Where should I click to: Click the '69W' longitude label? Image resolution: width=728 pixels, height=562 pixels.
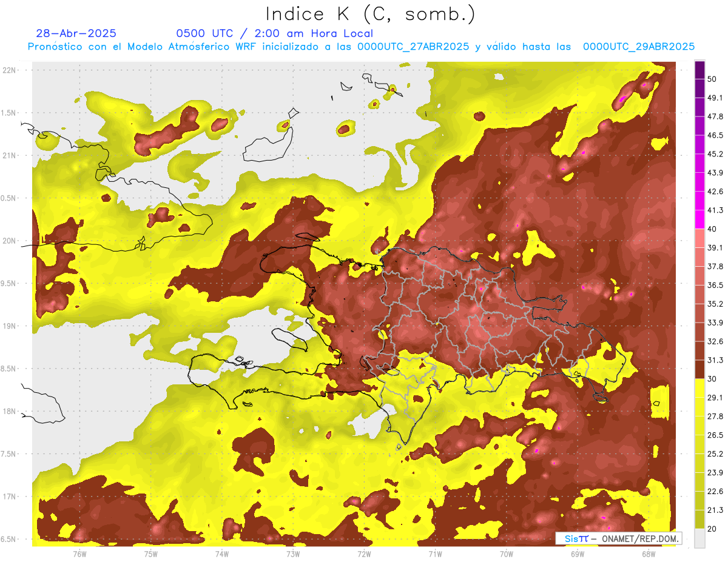[x=578, y=554]
